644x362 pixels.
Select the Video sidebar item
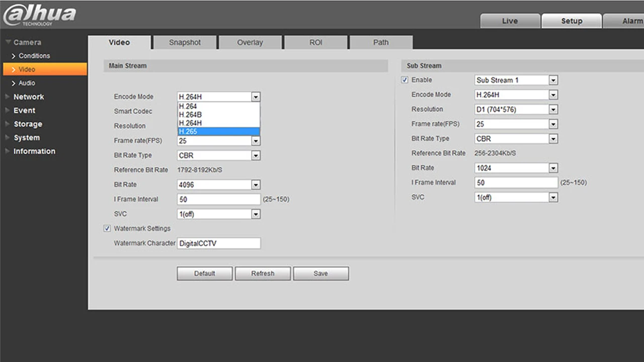45,69
